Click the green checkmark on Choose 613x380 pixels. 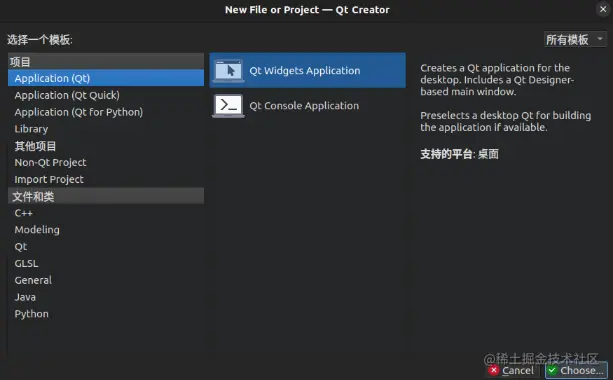(x=552, y=370)
